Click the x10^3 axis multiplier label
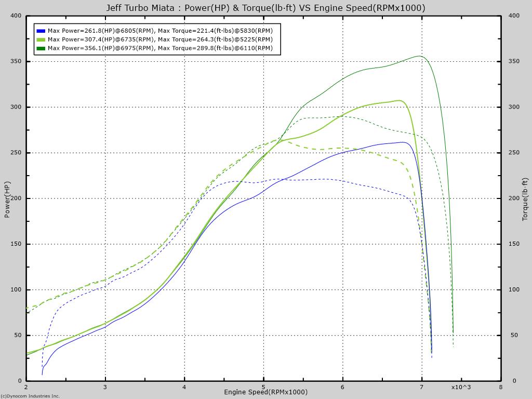532x399 pixels. click(462, 387)
